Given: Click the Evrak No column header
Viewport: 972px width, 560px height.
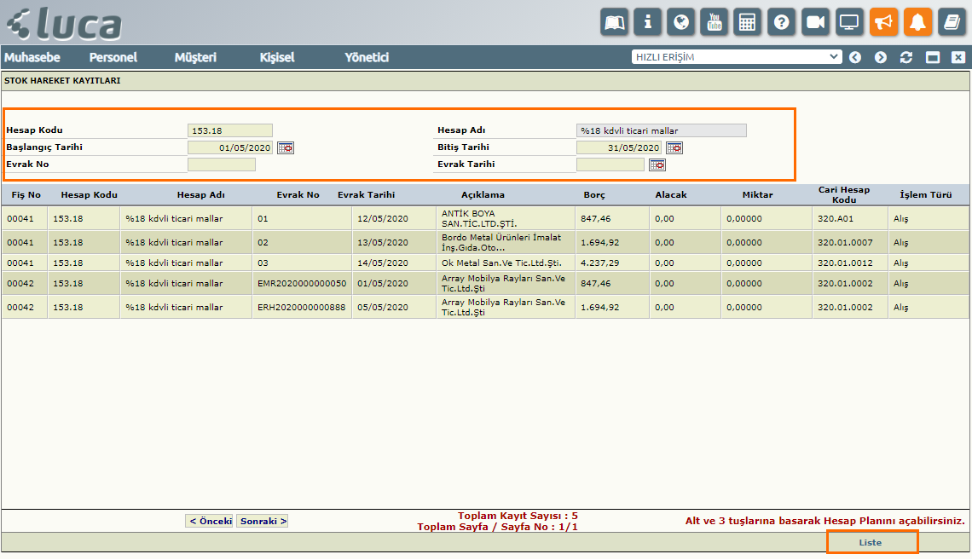Looking at the screenshot, I should point(298,195).
